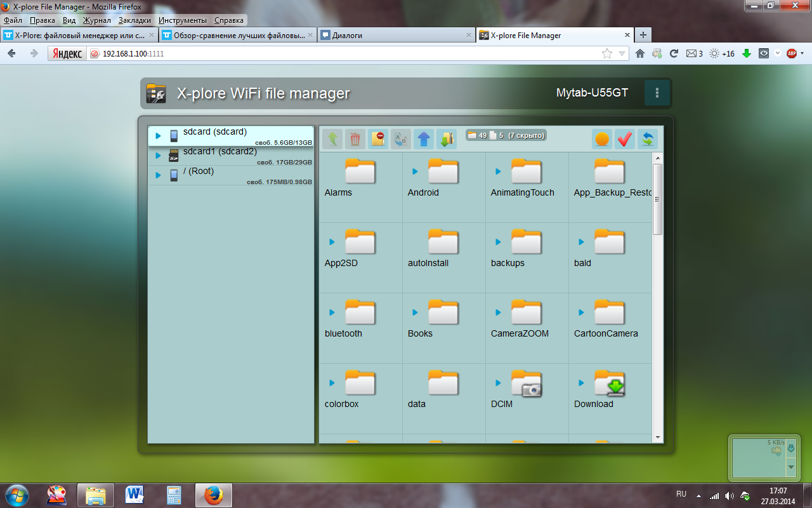Viewport: 812px width, 508px height.
Task: Open the Инструменты menu
Action: pyautogui.click(x=183, y=20)
